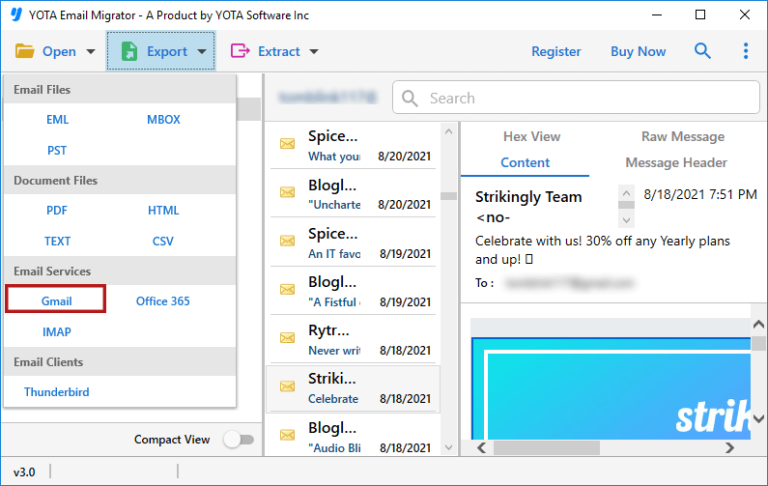Expand the Open dropdown arrow
The height and width of the screenshot is (486, 768).
pos(91,52)
